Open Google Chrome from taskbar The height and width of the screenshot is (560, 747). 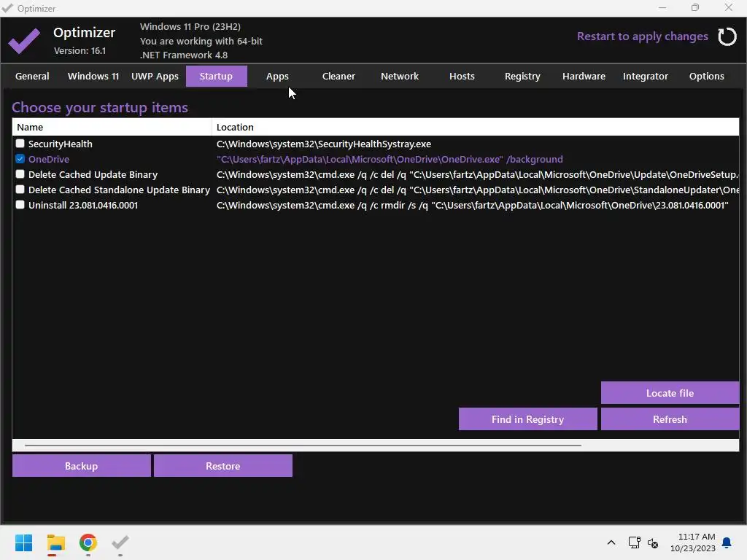point(88,542)
